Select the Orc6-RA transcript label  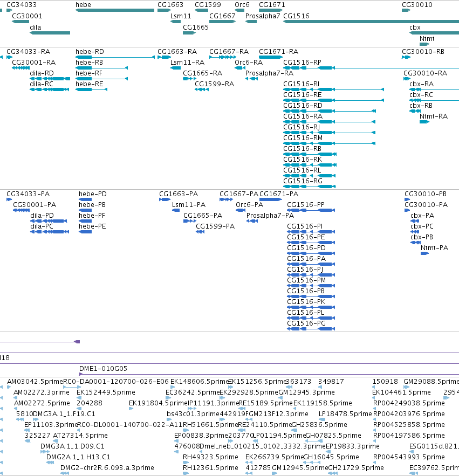[x=249, y=63]
